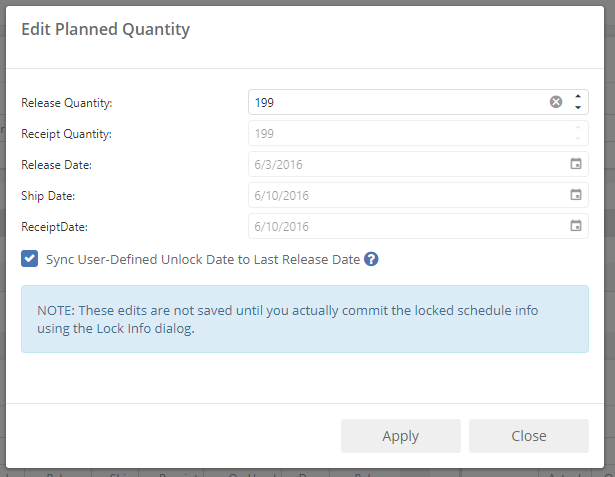Increase Receipt Quantity with up spinner
615x477 pixels.
[578, 128]
